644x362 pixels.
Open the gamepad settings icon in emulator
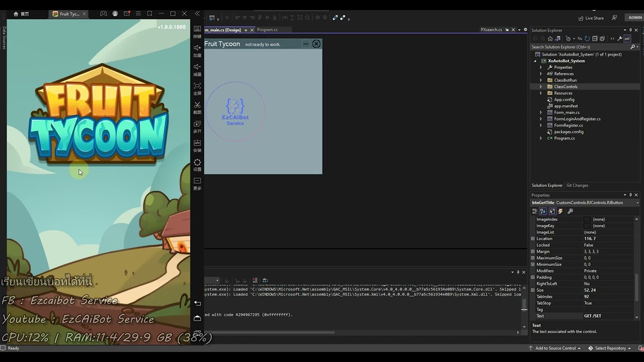tap(104, 14)
